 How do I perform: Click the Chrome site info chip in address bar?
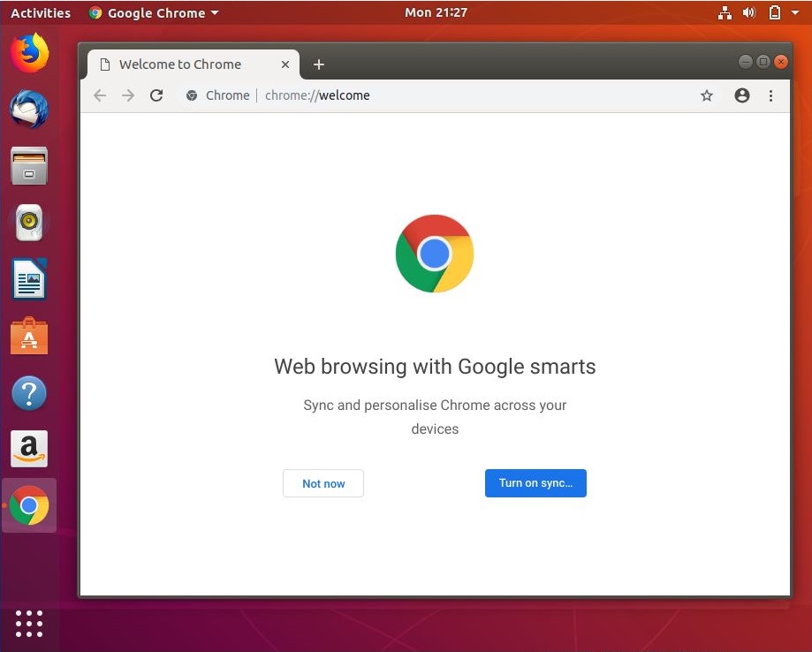click(217, 95)
